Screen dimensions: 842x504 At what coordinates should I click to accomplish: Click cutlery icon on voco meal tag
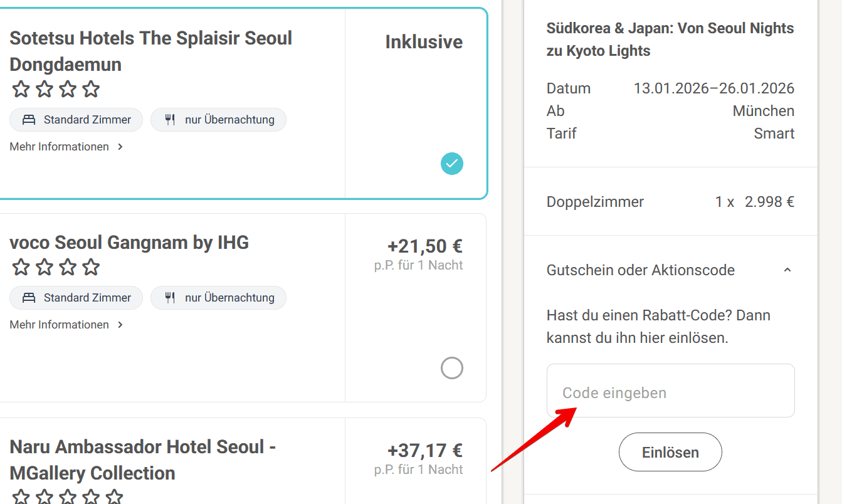click(170, 298)
